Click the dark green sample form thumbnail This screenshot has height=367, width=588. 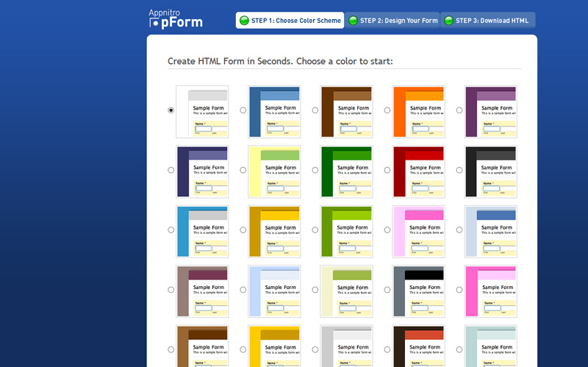pyautogui.click(x=346, y=171)
